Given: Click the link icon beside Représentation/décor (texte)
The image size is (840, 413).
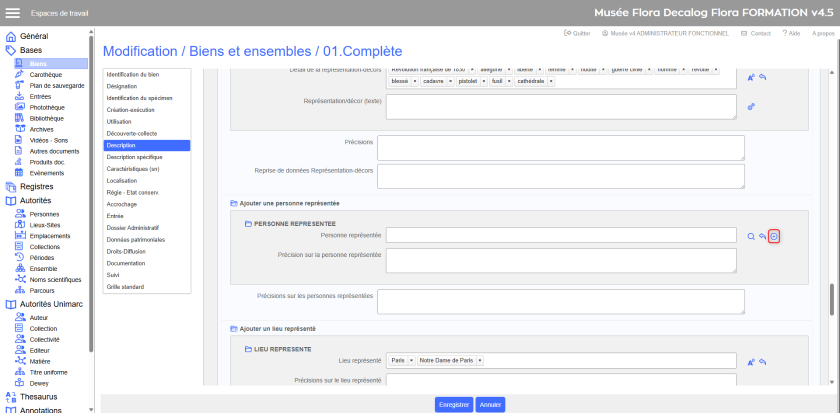Looking at the screenshot, I should [x=751, y=106].
